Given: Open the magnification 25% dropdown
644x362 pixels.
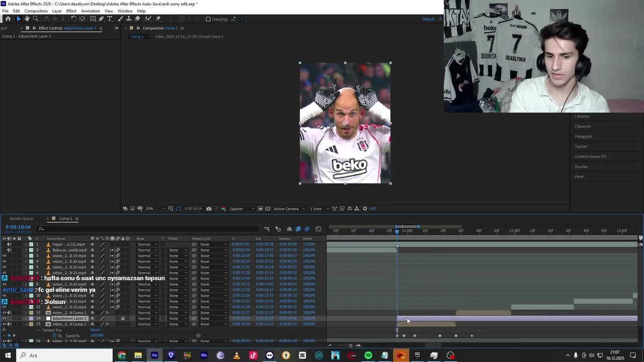Looking at the screenshot, I should [155, 209].
